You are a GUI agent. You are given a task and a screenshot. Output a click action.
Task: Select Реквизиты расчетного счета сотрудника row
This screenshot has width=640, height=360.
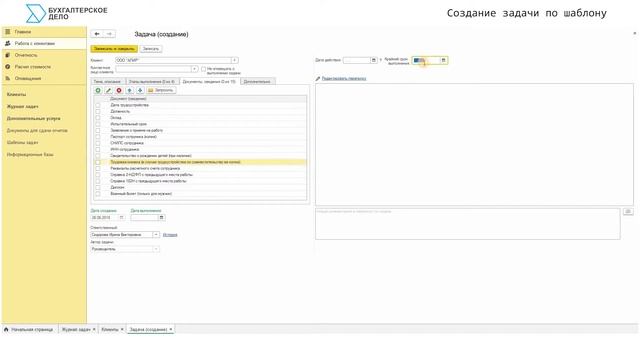click(x=200, y=168)
